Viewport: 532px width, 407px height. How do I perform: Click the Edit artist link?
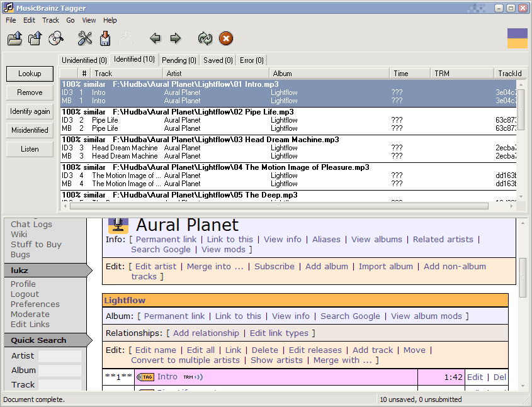156,267
